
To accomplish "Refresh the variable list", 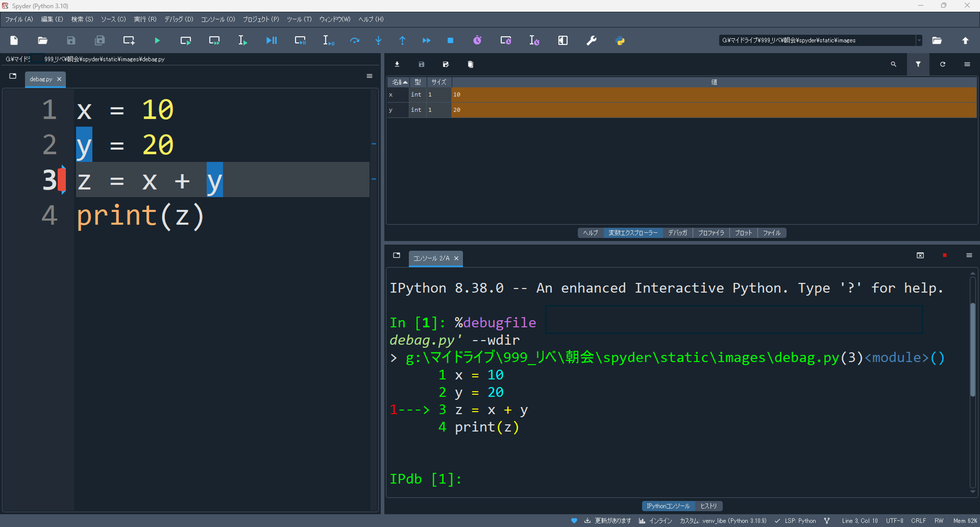I will (943, 64).
